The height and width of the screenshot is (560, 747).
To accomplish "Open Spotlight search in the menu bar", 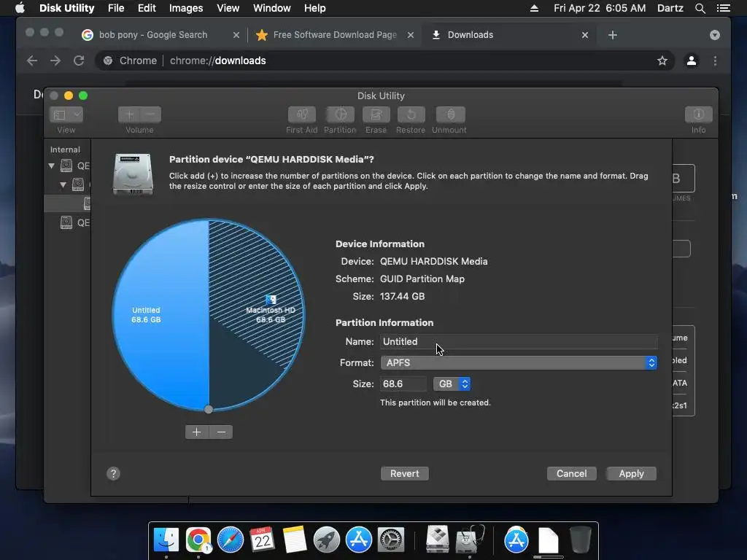I will point(700,8).
